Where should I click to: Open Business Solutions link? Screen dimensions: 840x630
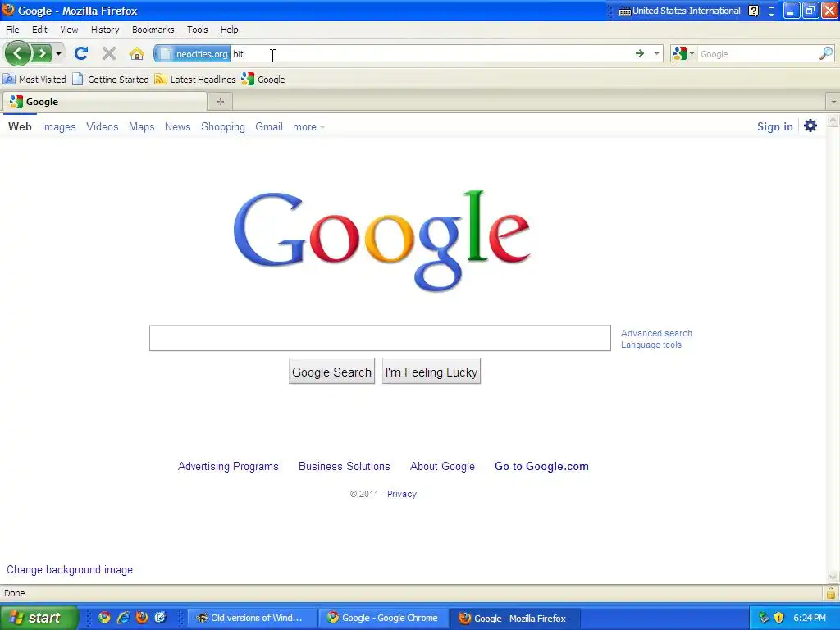point(345,467)
